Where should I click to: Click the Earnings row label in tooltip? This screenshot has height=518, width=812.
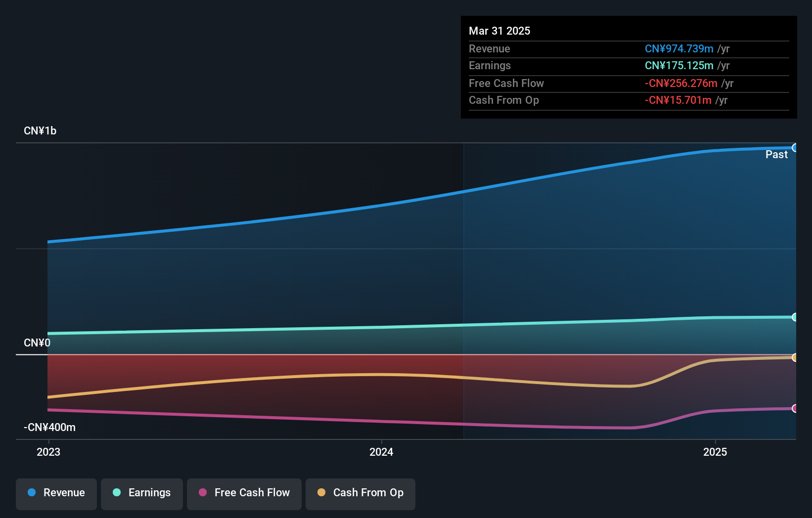click(x=490, y=66)
